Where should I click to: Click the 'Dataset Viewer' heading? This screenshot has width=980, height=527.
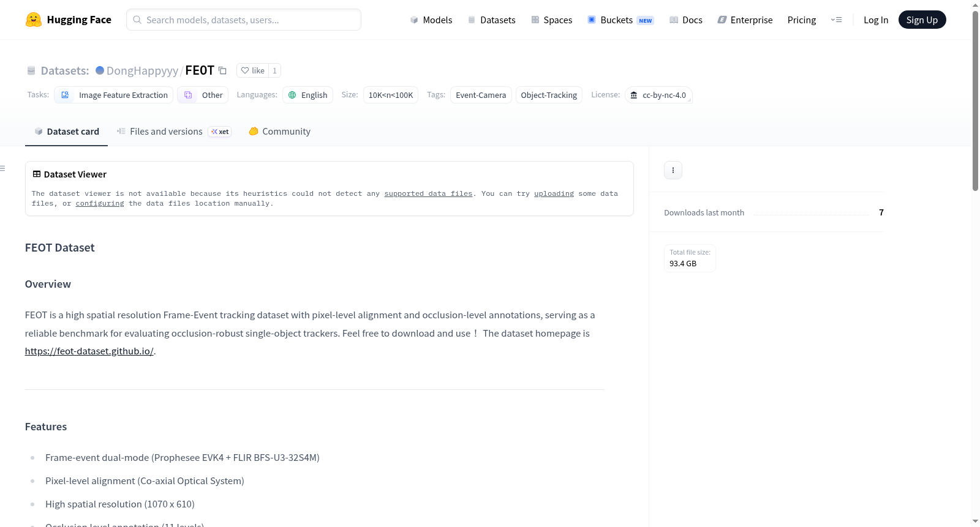(75, 174)
